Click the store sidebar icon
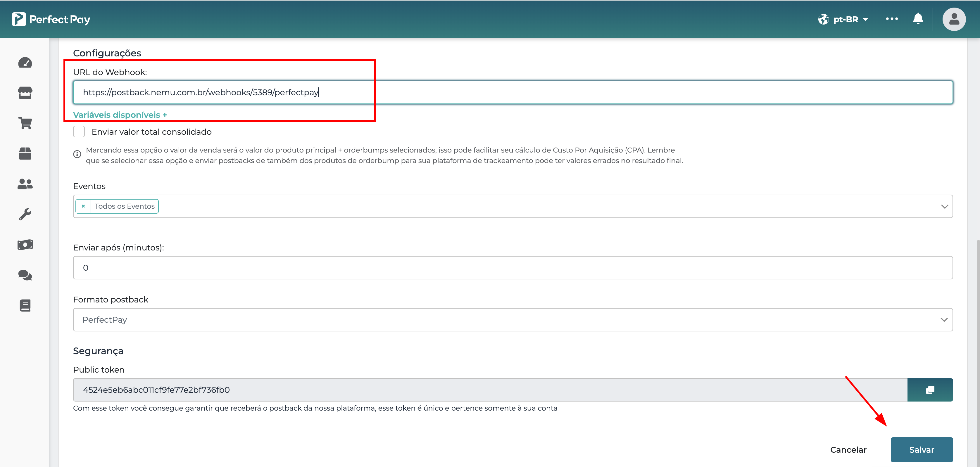This screenshot has height=467, width=980. click(x=25, y=93)
